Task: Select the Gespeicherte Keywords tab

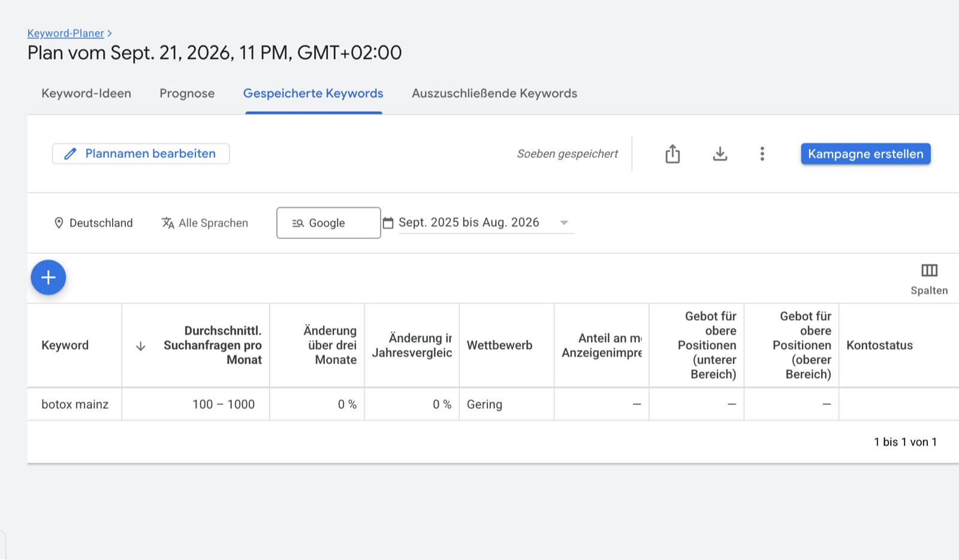Action: click(x=313, y=93)
